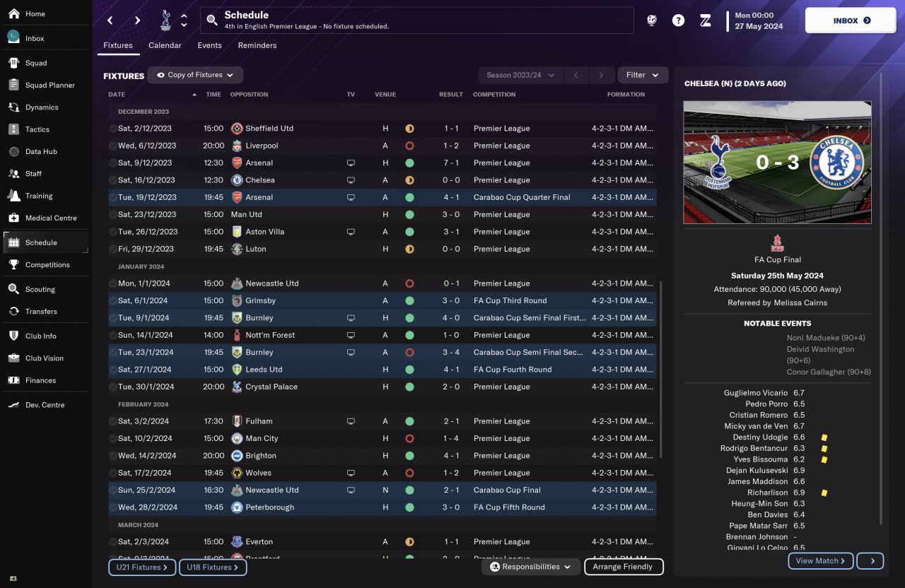Open the Filter dropdown
Image resolution: width=905 pixels, height=588 pixels.
coord(643,75)
